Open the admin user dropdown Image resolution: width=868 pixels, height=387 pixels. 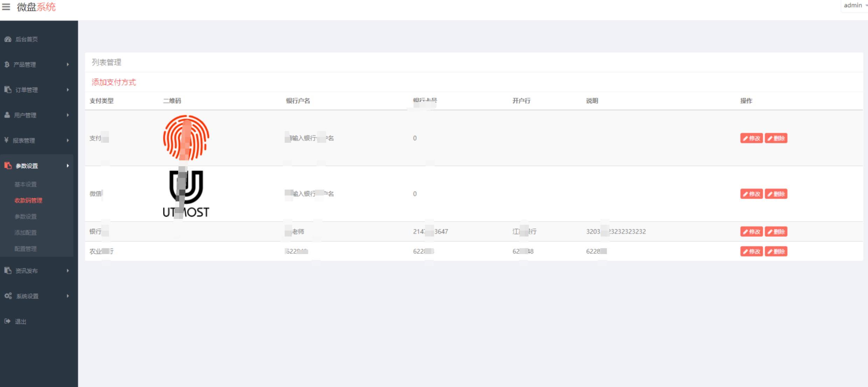click(855, 5)
